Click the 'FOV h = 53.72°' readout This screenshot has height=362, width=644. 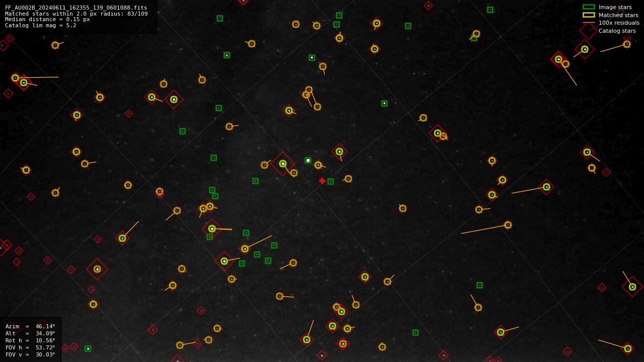(30, 347)
